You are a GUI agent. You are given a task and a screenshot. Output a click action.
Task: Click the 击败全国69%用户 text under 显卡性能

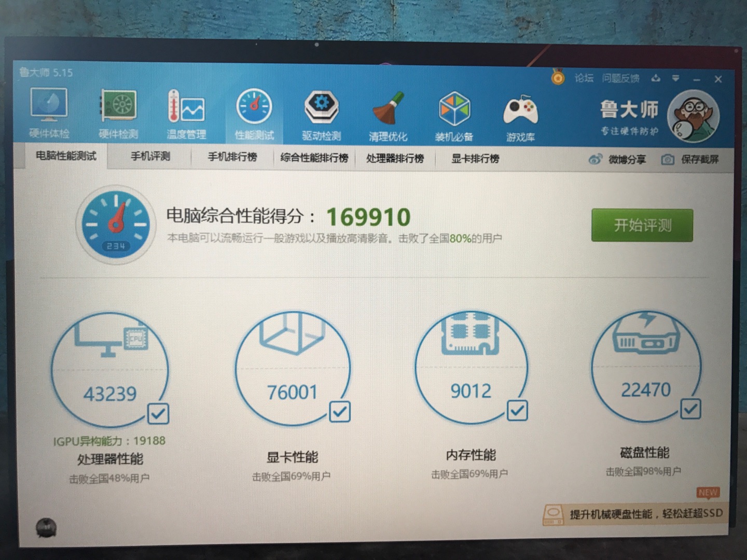[x=291, y=476]
